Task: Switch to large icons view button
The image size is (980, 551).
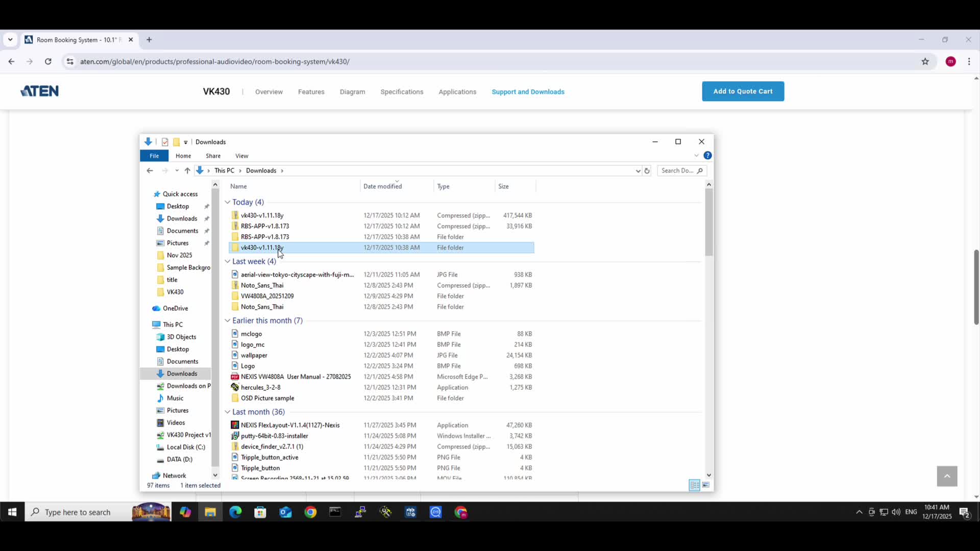Action: tap(706, 485)
